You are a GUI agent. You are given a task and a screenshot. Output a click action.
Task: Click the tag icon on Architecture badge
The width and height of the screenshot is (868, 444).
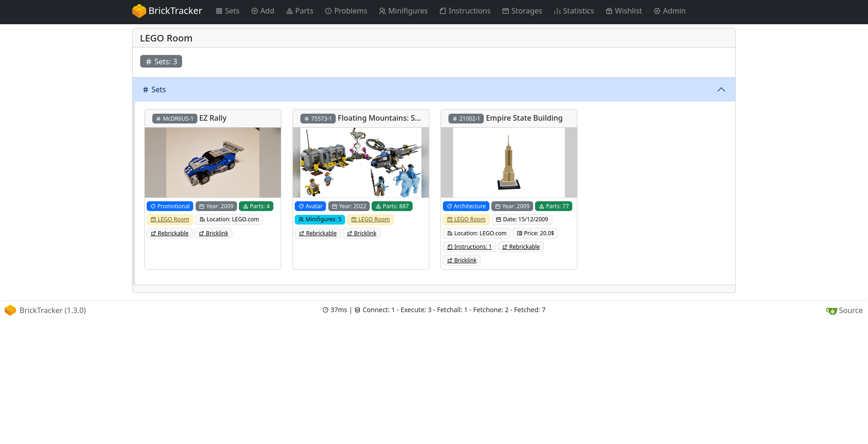449,206
